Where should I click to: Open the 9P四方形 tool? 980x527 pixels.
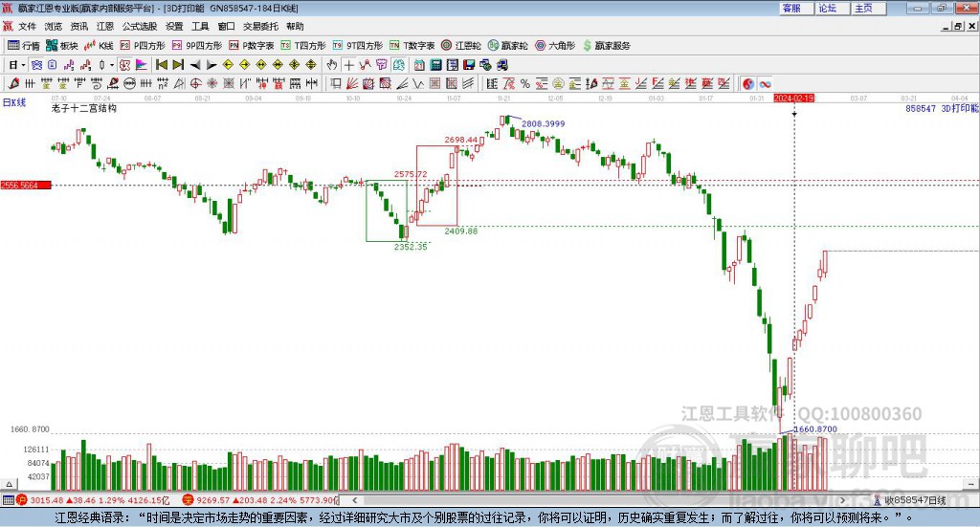[197, 46]
